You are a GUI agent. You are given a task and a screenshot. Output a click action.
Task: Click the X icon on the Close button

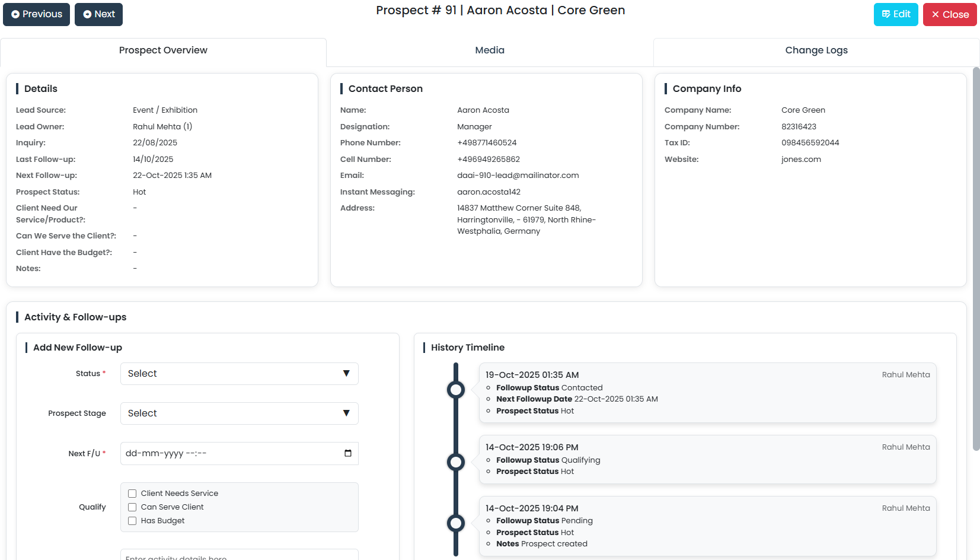pyautogui.click(x=936, y=14)
